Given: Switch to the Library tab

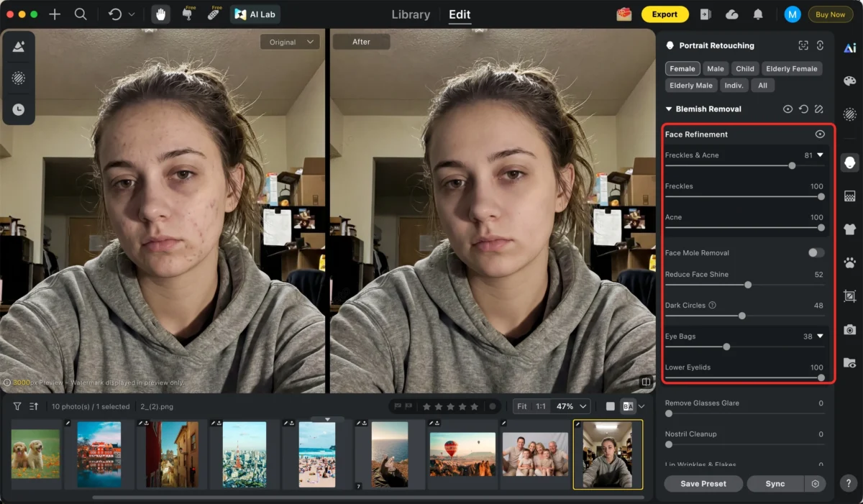Looking at the screenshot, I should 410,14.
